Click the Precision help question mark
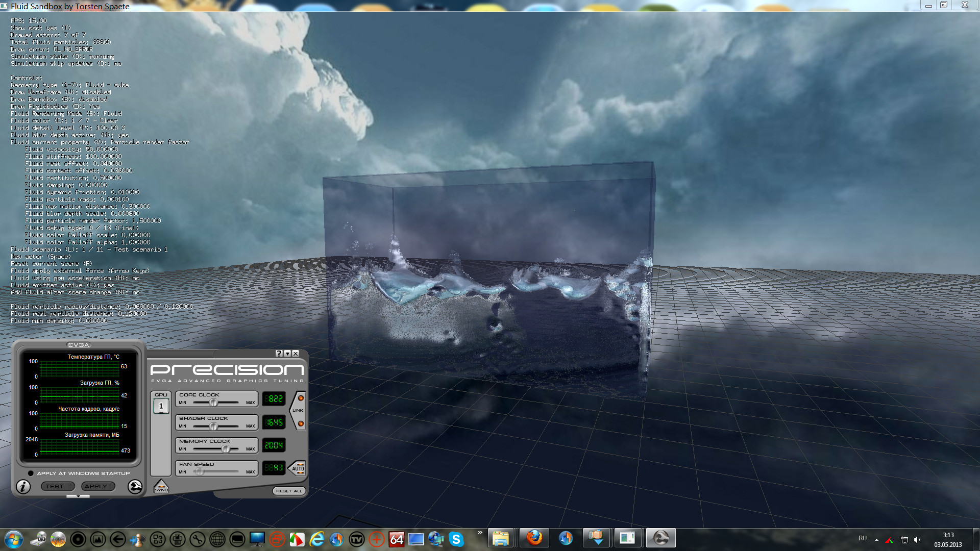980x551 pixels. point(279,354)
